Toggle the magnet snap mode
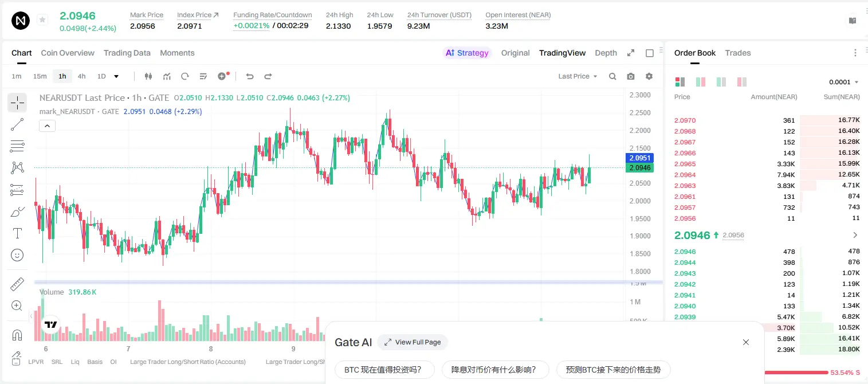The image size is (868, 384). [x=17, y=335]
